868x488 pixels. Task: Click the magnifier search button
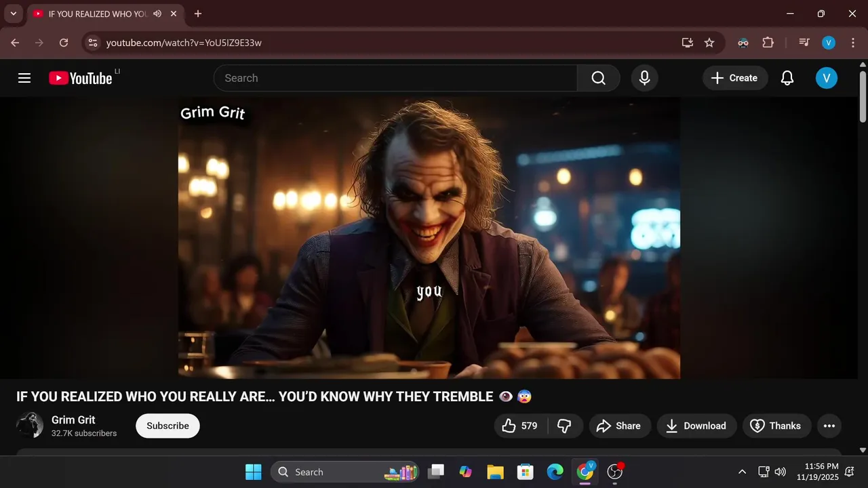598,78
